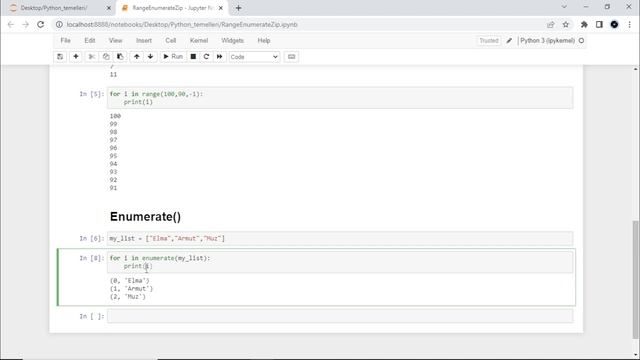Open Chrome three-dot menu
Viewport: 640px width, 360px height.
tap(629, 24)
